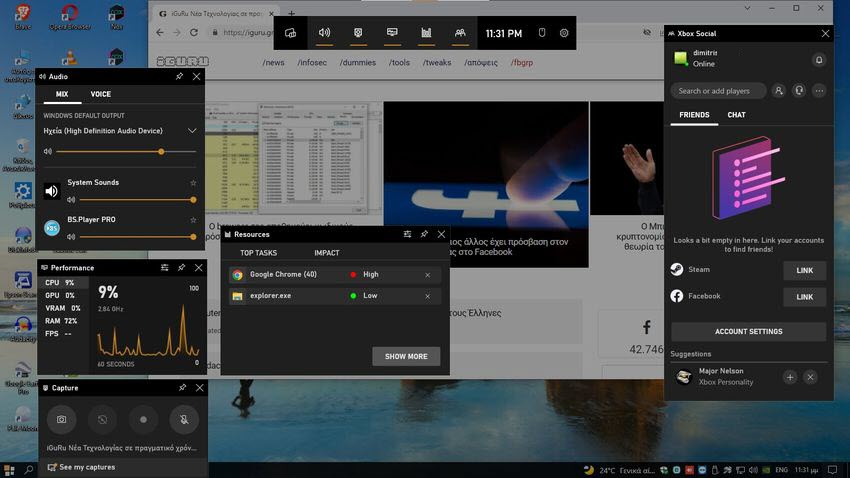Toggle microphone in the Capture widget
850x478 pixels.
[x=184, y=419]
